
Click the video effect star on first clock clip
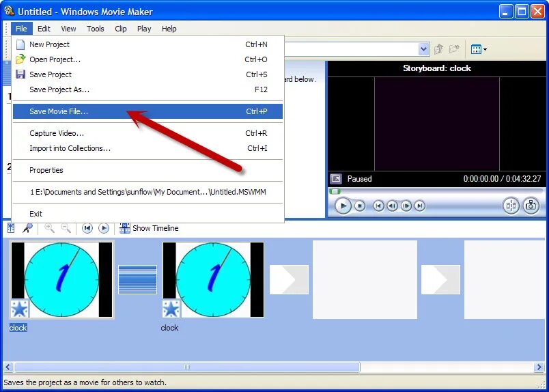[x=20, y=309]
